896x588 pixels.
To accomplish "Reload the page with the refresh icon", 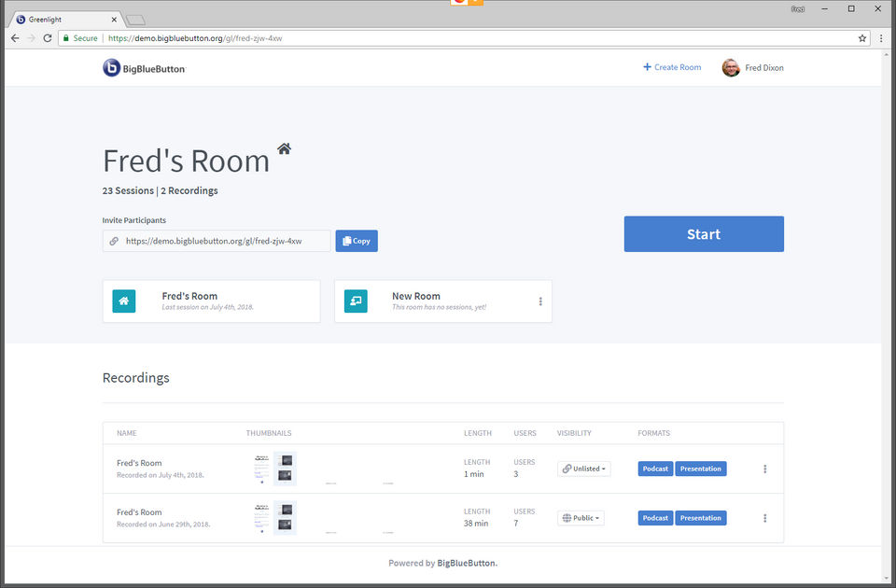I will (48, 38).
